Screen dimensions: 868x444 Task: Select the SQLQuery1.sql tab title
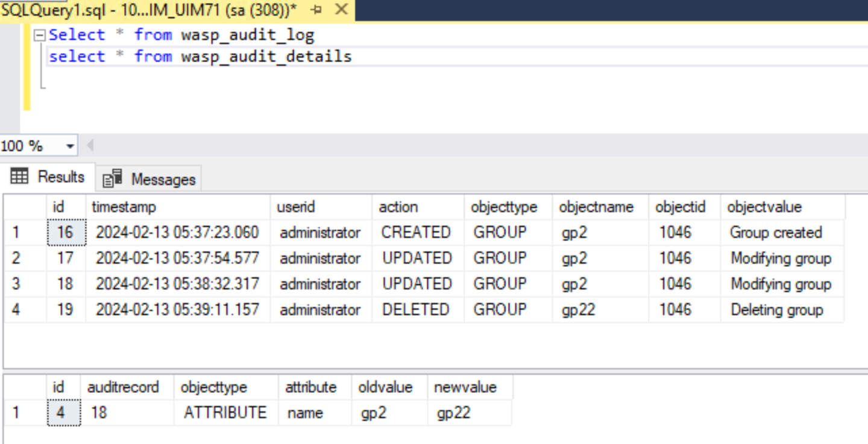[x=149, y=10]
